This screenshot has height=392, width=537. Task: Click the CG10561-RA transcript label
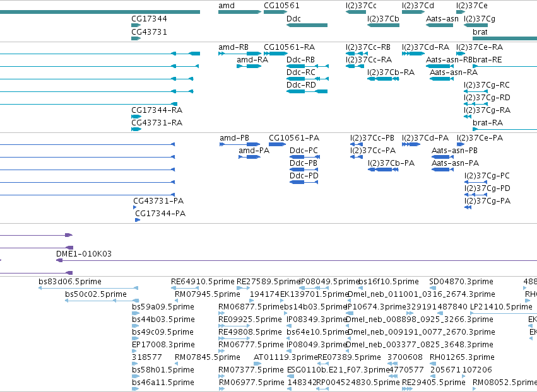pos(290,47)
